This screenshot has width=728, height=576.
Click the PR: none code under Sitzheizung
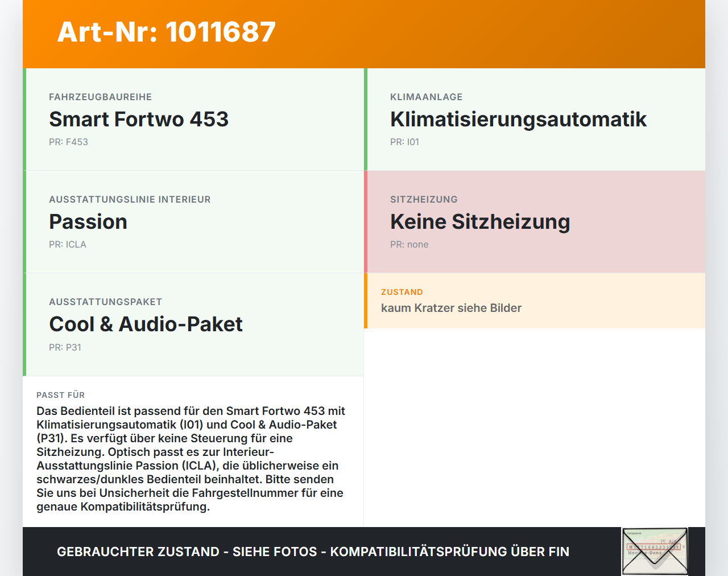[x=409, y=244]
